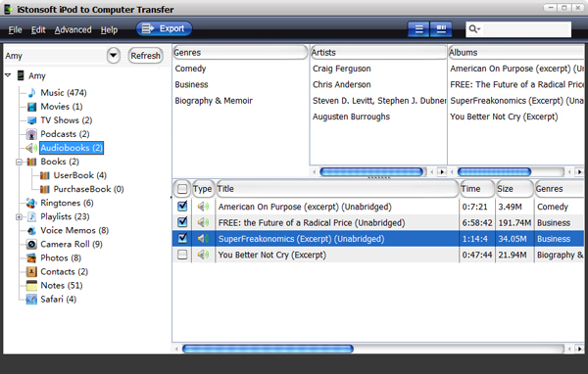Click the Refresh button
The width and height of the screenshot is (588, 374).
point(145,56)
